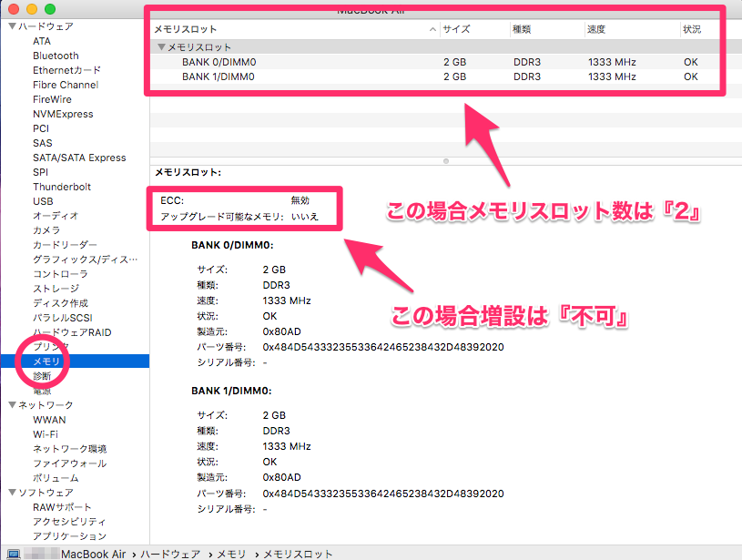
Task: Select カードリーダー in the sidebar
Action: [x=65, y=245]
